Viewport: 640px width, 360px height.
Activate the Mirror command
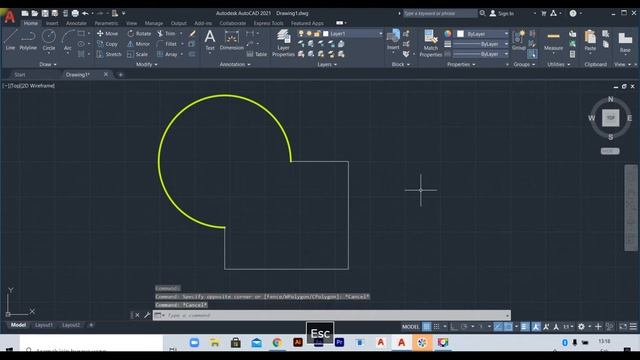pos(138,44)
